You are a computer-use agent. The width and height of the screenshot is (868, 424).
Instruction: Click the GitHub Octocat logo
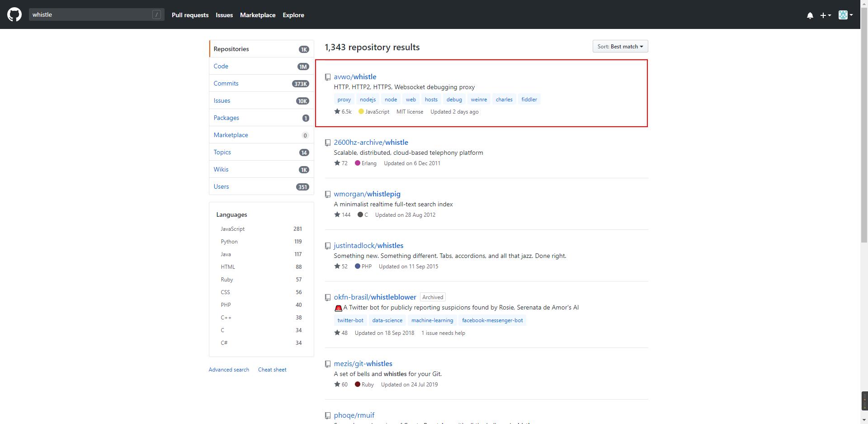click(x=14, y=14)
